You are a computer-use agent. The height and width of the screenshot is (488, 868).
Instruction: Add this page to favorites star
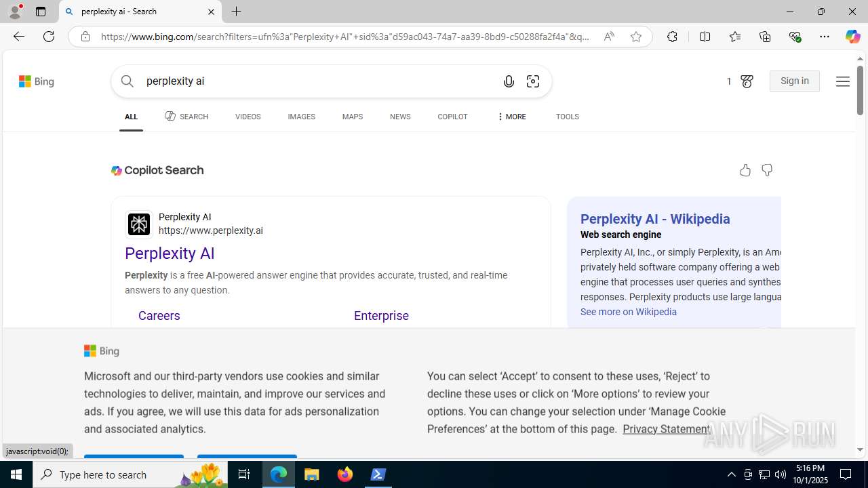(636, 37)
